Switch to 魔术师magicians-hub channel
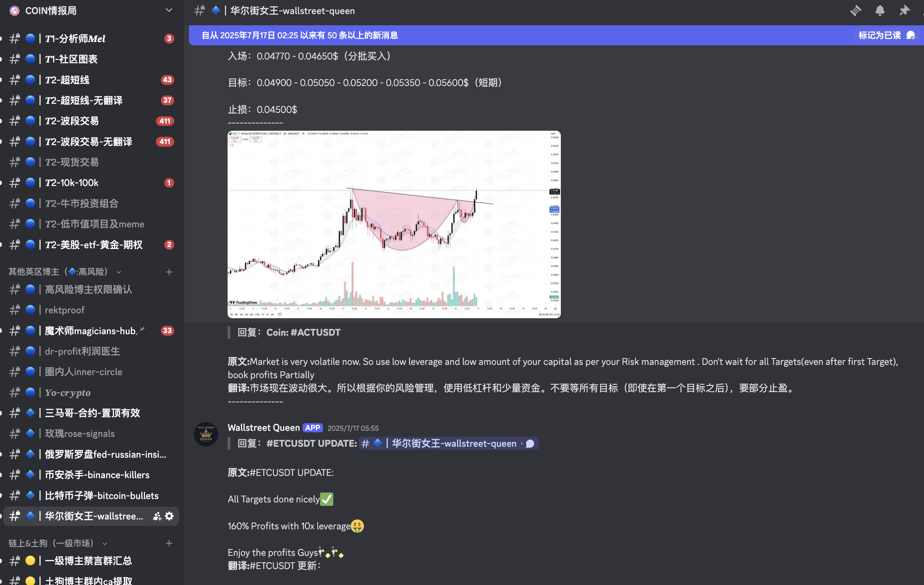The height and width of the screenshot is (585, 924). [91, 331]
